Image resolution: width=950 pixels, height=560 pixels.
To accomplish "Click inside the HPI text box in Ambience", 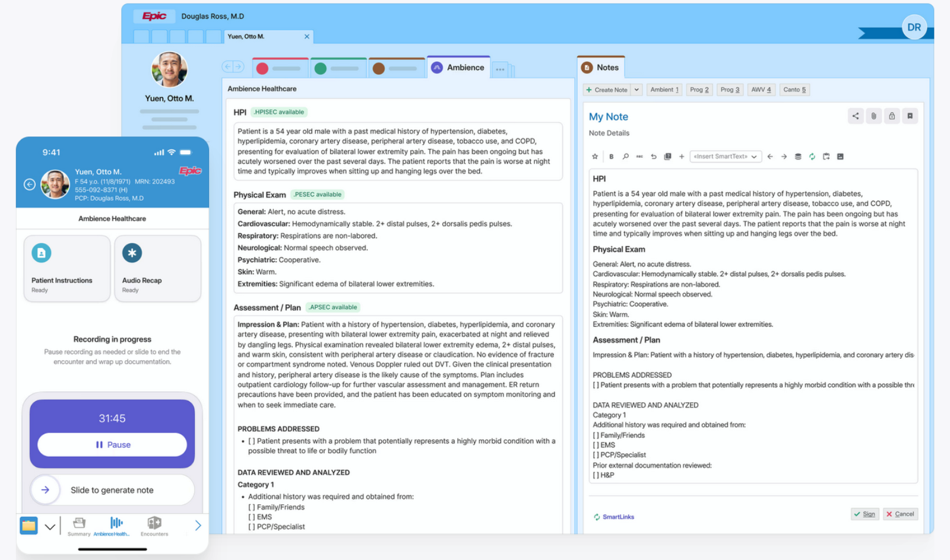I will click(x=398, y=151).
